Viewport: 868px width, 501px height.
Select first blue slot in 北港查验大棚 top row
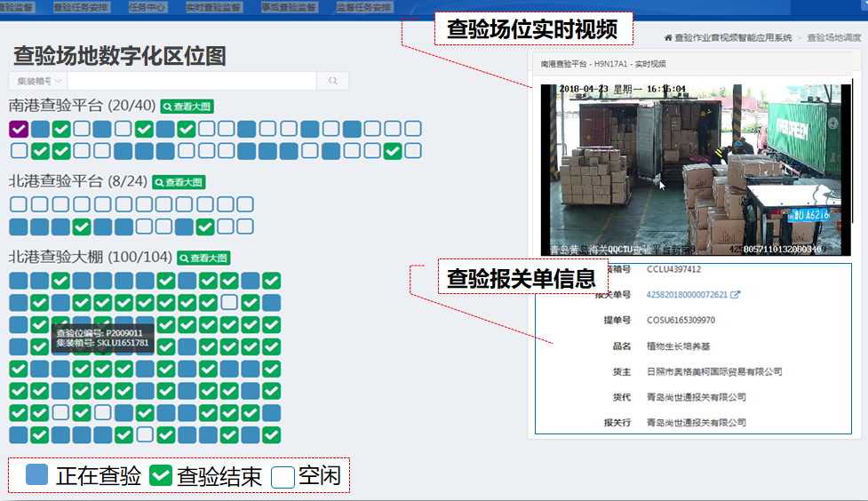point(19,281)
